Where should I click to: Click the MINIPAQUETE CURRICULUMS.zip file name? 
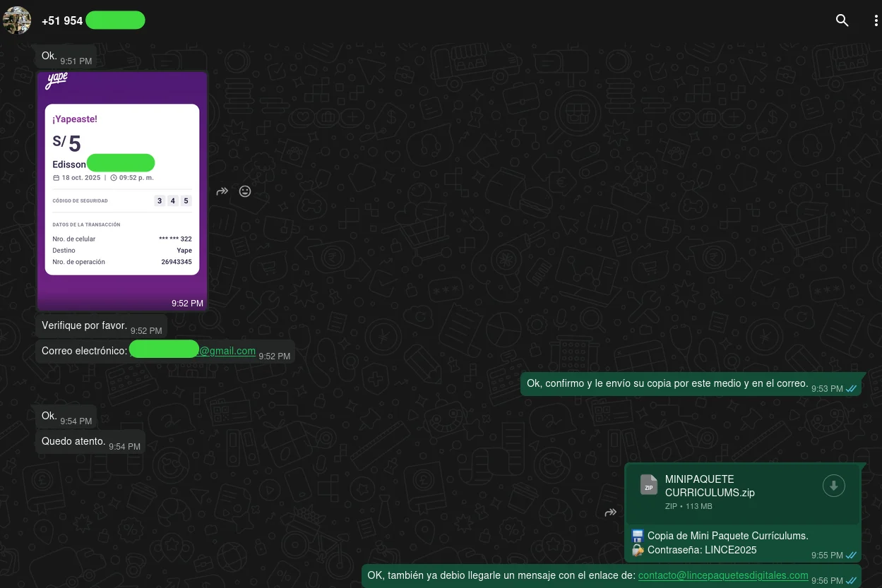tap(710, 486)
